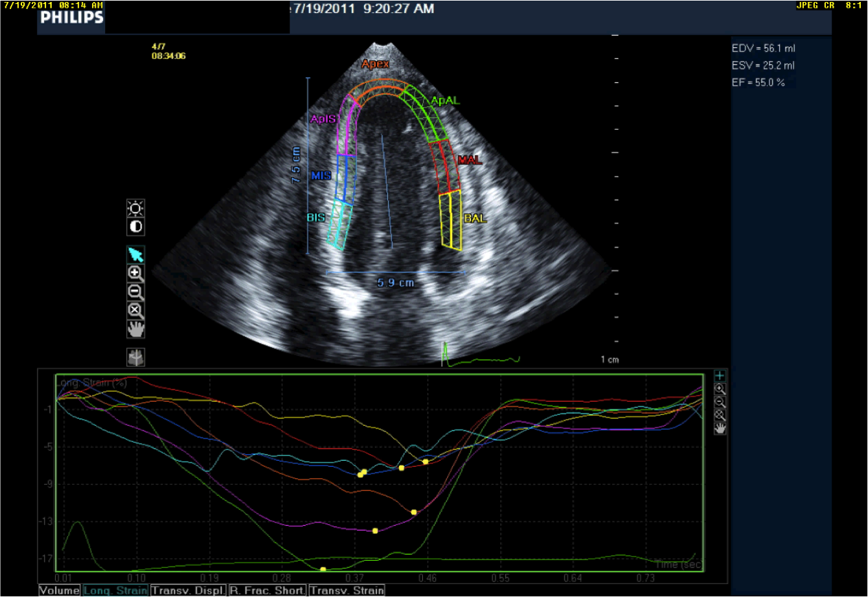Select the cyan arrow pointer tool
This screenshot has width=868, height=597.
135,254
